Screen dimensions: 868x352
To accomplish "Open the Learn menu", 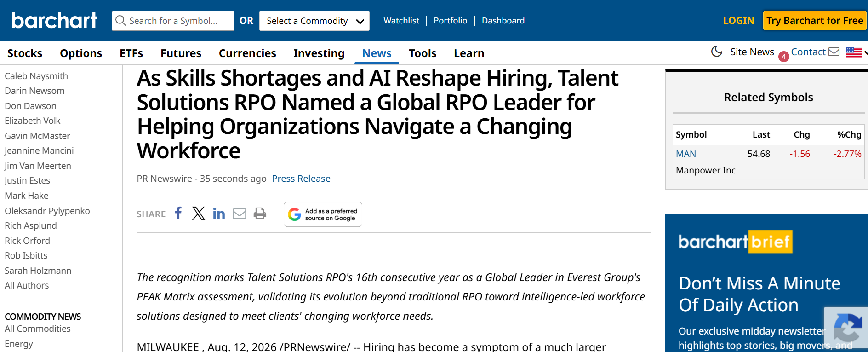I will click(x=469, y=53).
